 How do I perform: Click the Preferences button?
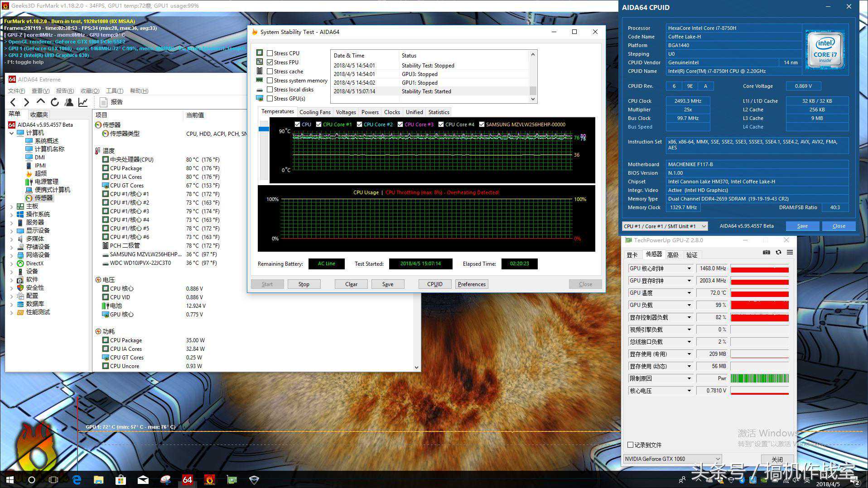pos(472,284)
